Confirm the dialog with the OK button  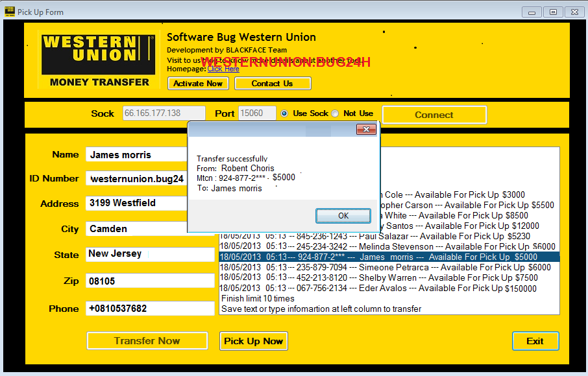click(x=343, y=216)
